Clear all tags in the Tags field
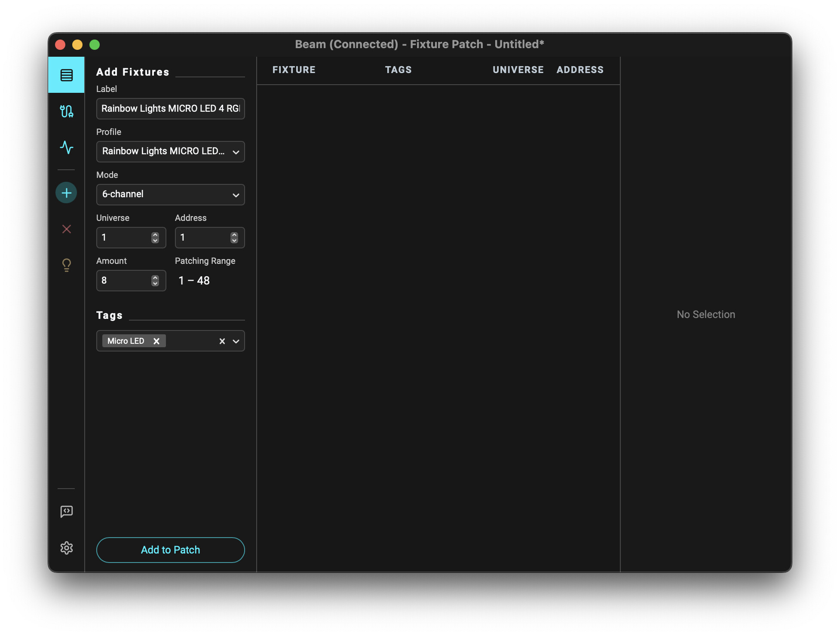The height and width of the screenshot is (636, 840). coord(222,341)
